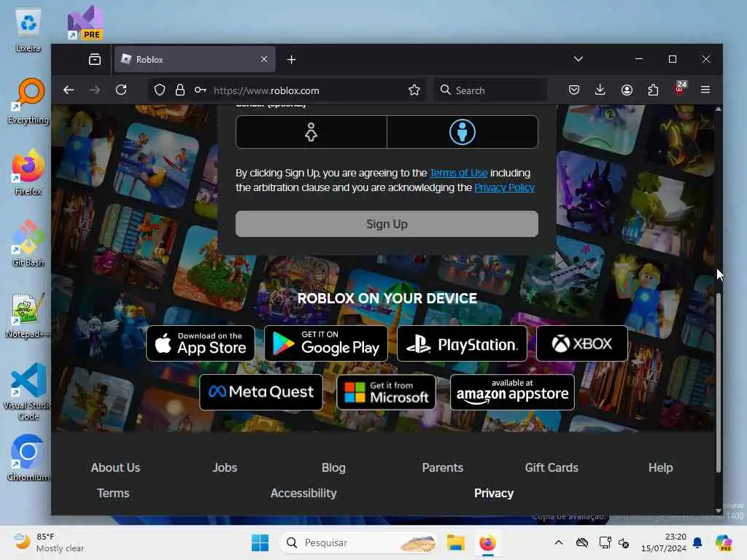Screen dimensions: 747x560
Task: Open the Terms of Use link
Action: pos(458,173)
